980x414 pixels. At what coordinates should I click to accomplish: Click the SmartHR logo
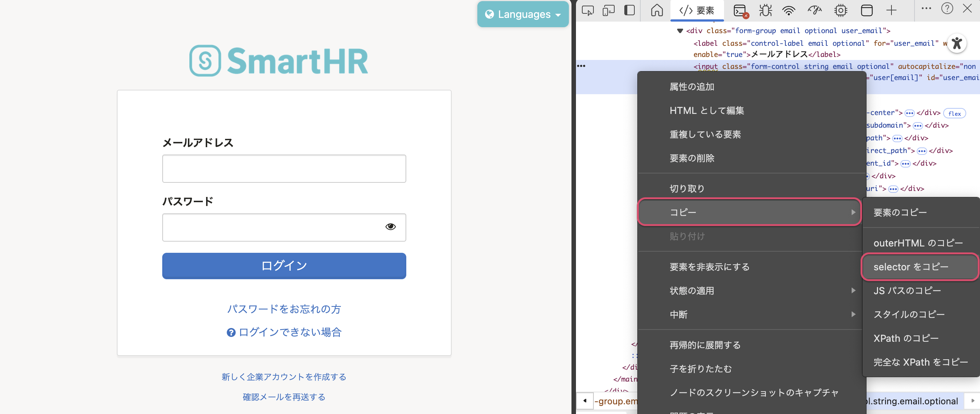(279, 61)
